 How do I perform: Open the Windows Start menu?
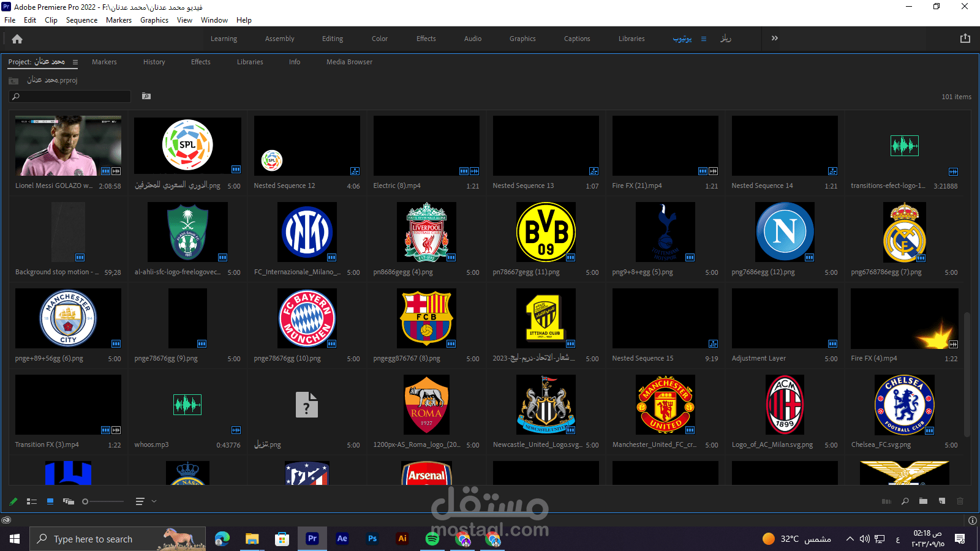pos(15,539)
